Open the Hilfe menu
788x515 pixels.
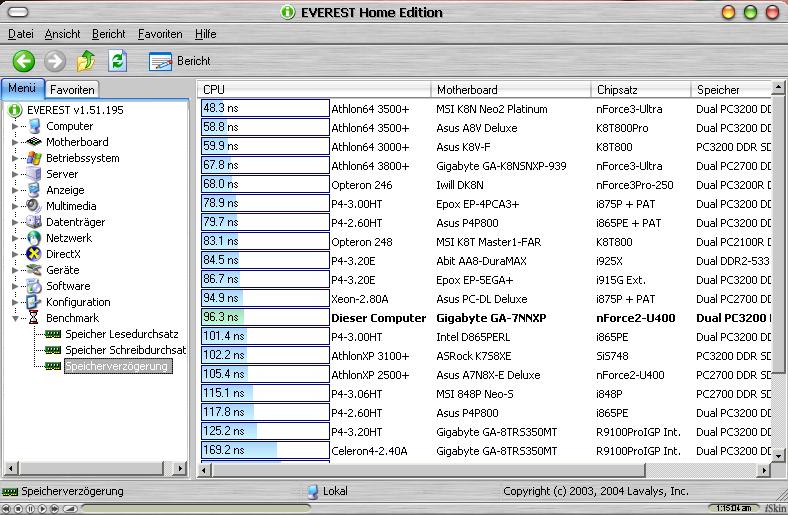click(x=206, y=34)
